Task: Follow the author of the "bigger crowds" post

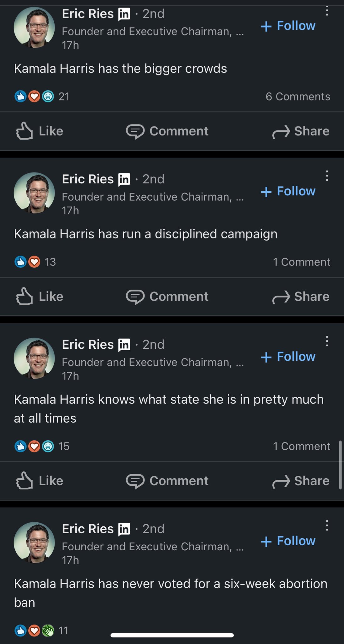Action: coord(288,26)
